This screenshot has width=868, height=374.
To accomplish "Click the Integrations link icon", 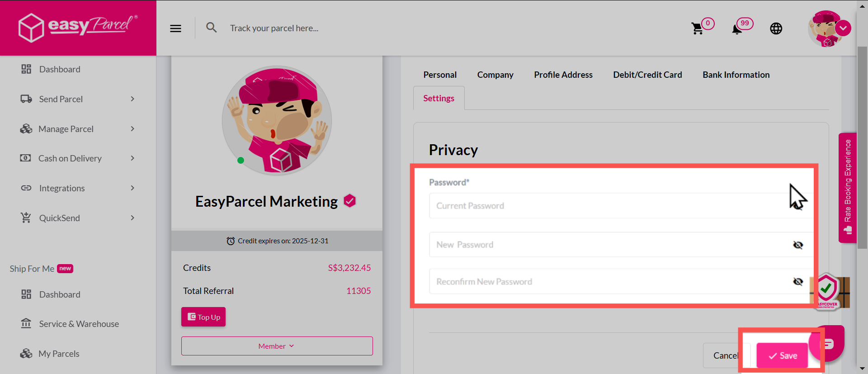I will click(26, 188).
